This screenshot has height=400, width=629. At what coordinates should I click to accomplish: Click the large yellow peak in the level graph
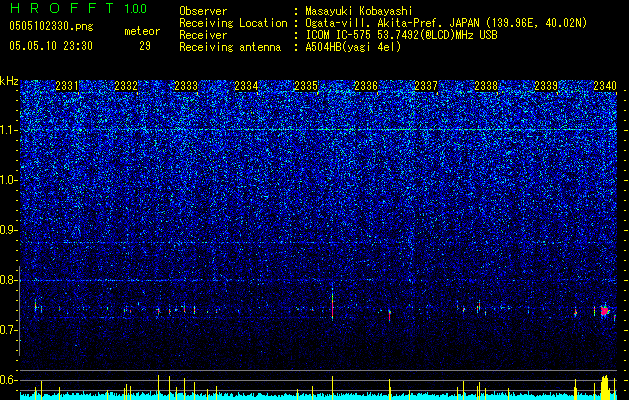pyautogui.click(x=605, y=387)
